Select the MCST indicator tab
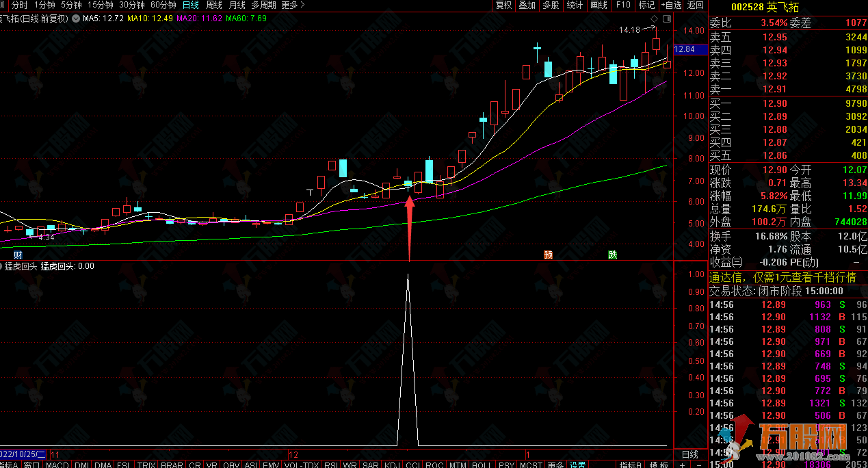The image size is (868, 468). point(531,465)
